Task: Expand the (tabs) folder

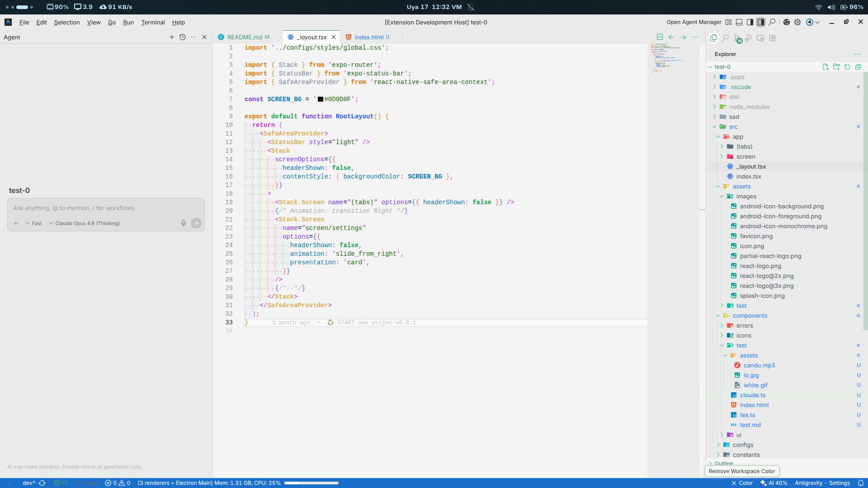Action: [x=744, y=146]
